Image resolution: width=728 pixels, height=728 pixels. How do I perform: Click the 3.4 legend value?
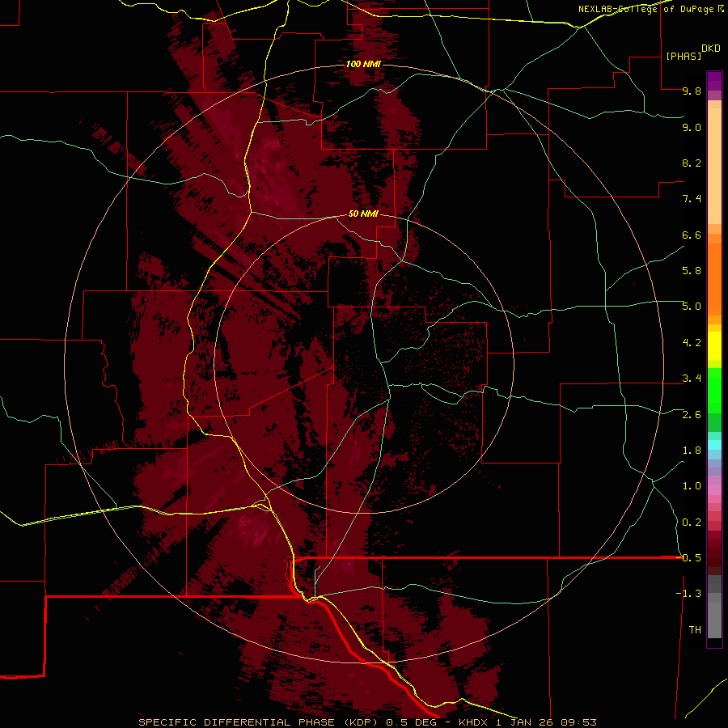692,379
